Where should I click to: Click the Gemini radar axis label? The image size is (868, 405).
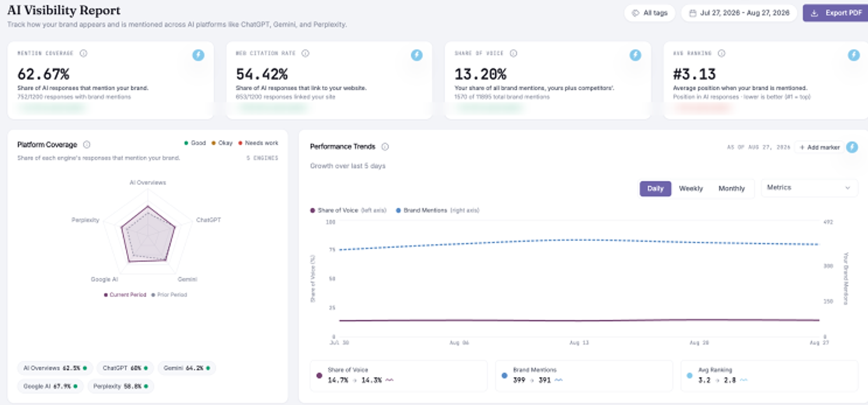[187, 280]
